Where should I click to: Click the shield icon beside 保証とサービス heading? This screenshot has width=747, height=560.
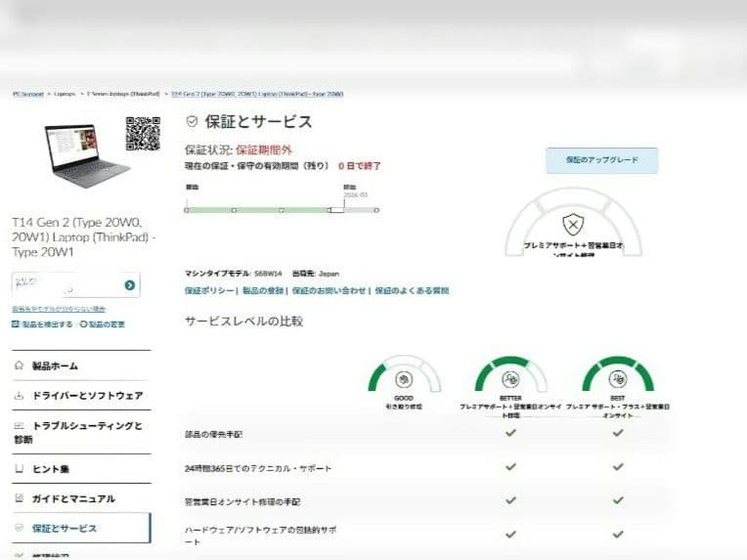[x=192, y=121]
